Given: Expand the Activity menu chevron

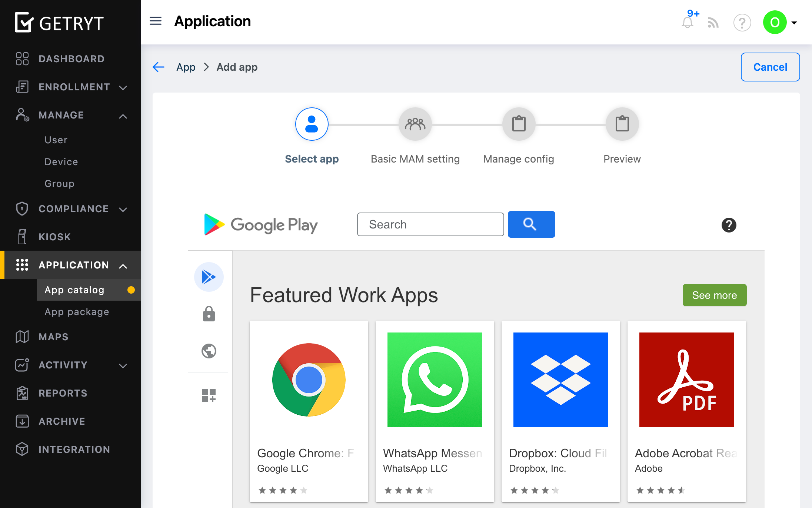Looking at the screenshot, I should (123, 366).
